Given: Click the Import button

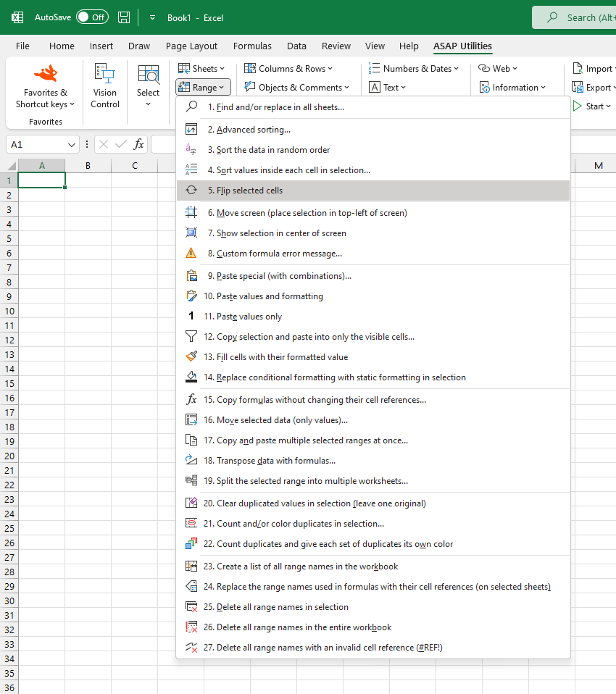Looking at the screenshot, I should (594, 69).
